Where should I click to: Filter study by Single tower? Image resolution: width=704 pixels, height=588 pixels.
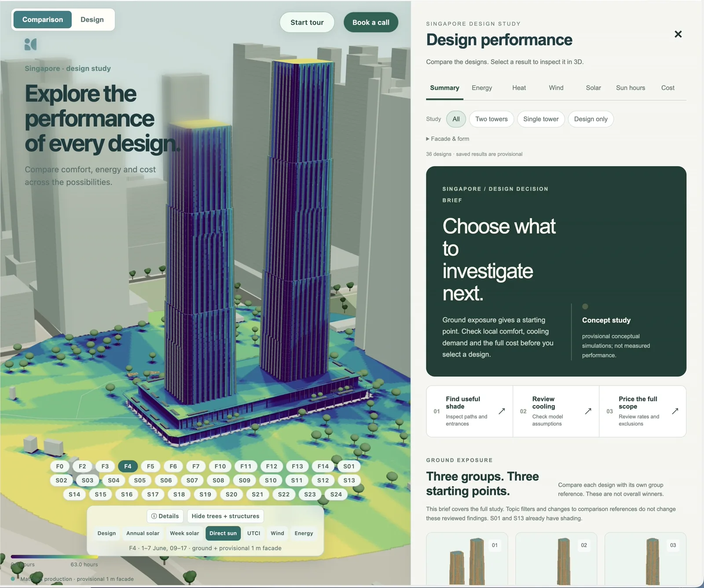coord(541,119)
